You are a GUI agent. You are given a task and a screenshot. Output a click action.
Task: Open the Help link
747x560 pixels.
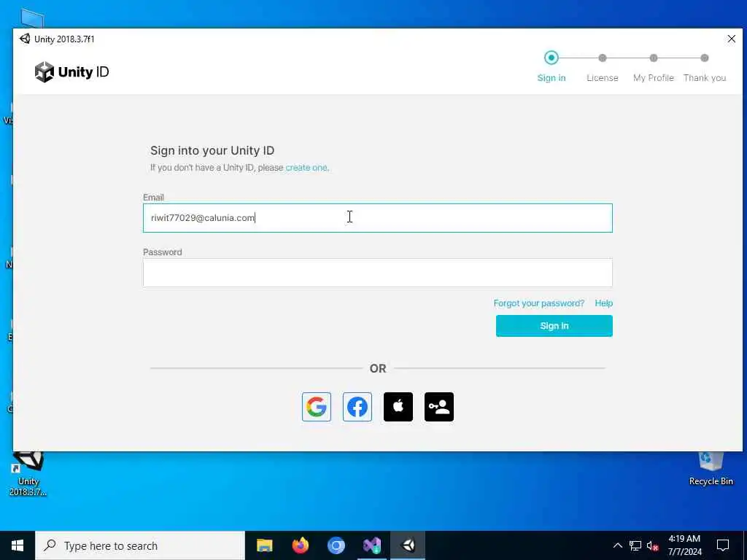point(603,303)
